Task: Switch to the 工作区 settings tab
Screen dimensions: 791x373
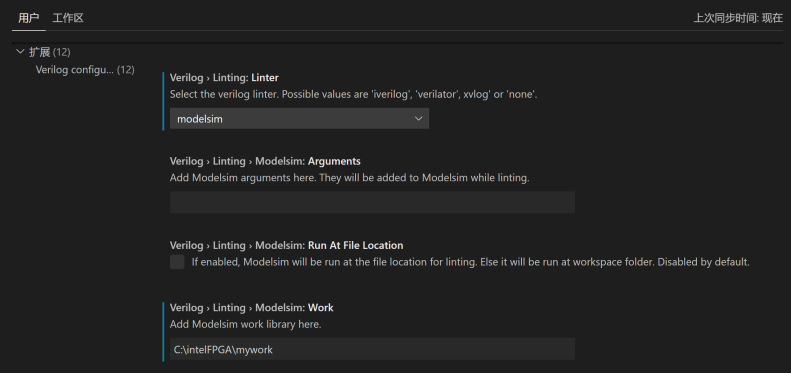Action: (x=68, y=18)
